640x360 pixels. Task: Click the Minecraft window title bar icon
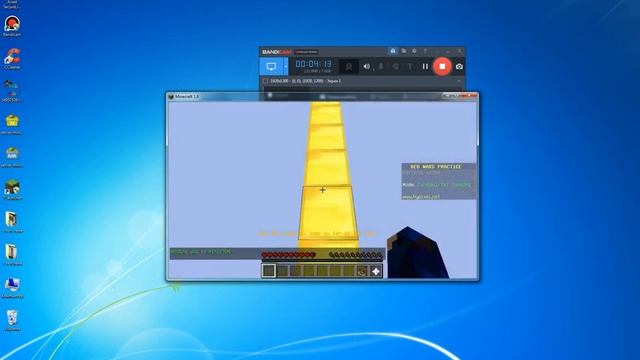coord(171,97)
